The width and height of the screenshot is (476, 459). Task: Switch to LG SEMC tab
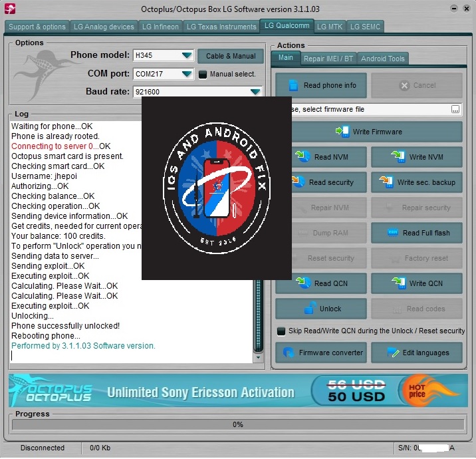[x=365, y=27]
